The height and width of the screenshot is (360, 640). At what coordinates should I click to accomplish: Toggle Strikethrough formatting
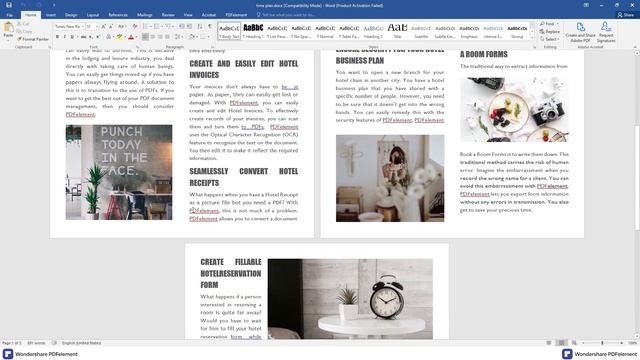pyautogui.click(x=84, y=37)
